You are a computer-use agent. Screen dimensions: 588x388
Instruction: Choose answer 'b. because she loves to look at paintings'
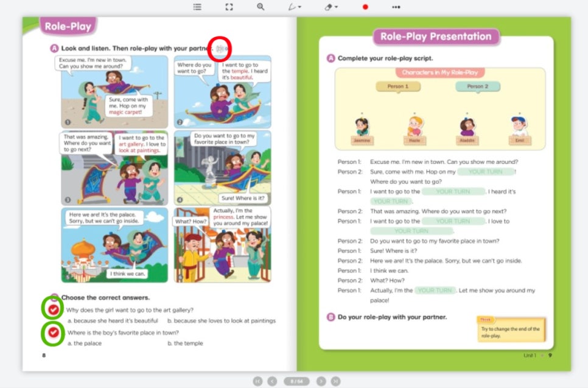(221, 321)
